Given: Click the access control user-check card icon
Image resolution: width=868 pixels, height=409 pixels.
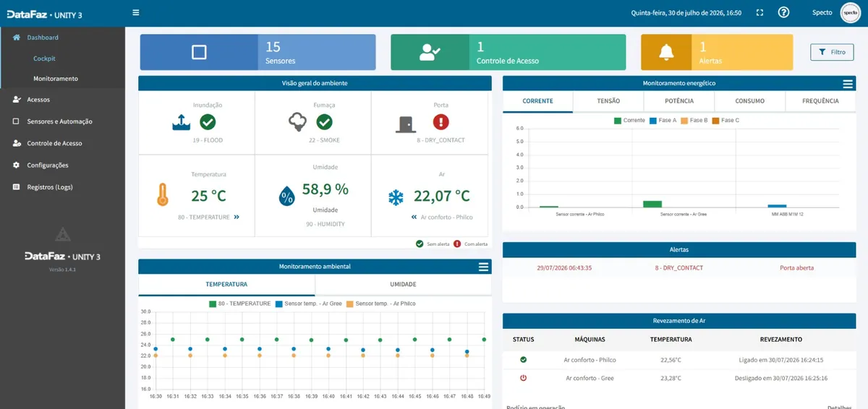Looking at the screenshot, I should click(430, 52).
